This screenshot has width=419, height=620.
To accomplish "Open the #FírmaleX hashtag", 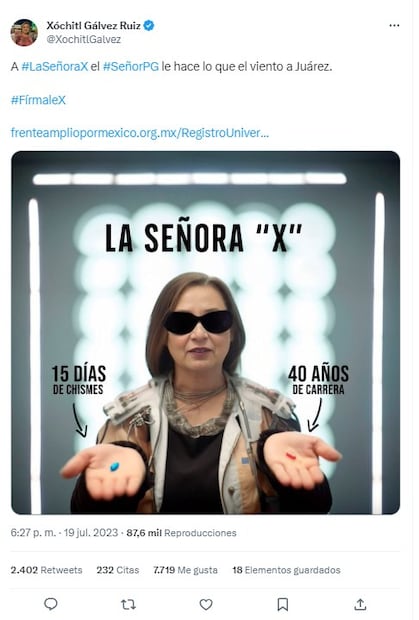I will 38,100.
